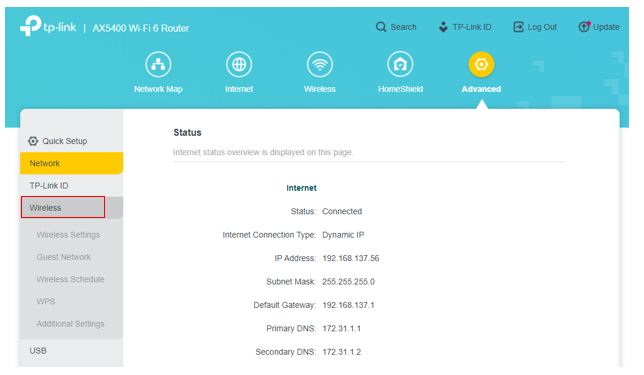Viewport: 644px width, 375px height.
Task: Open Additional Settings submenu item
Action: (x=70, y=324)
